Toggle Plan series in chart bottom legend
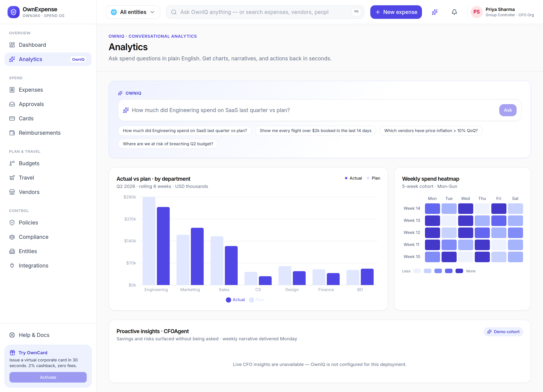Image resolution: width=543 pixels, height=392 pixels. [x=256, y=300]
